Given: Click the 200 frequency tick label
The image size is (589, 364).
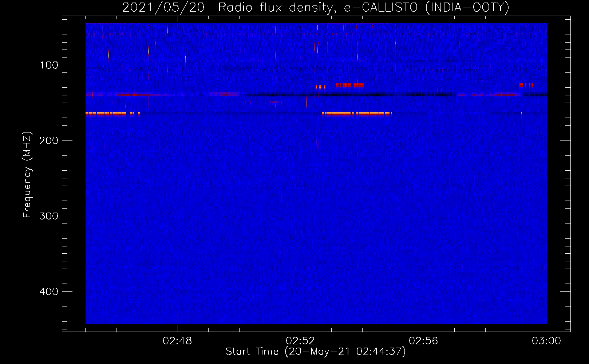Looking at the screenshot, I should coord(49,141).
